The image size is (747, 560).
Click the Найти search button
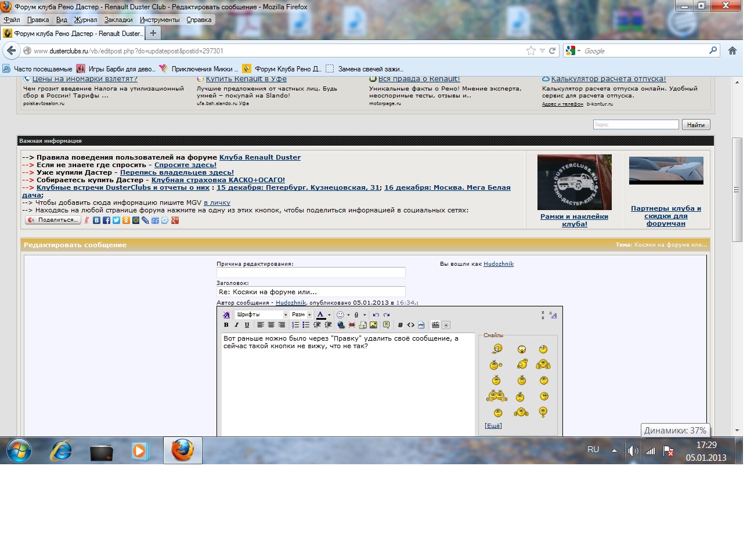[696, 125]
